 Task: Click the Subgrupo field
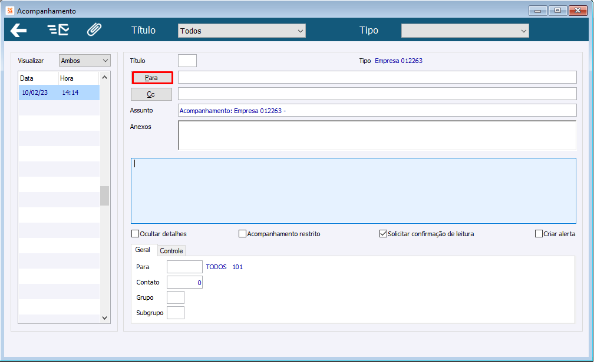pos(176,313)
